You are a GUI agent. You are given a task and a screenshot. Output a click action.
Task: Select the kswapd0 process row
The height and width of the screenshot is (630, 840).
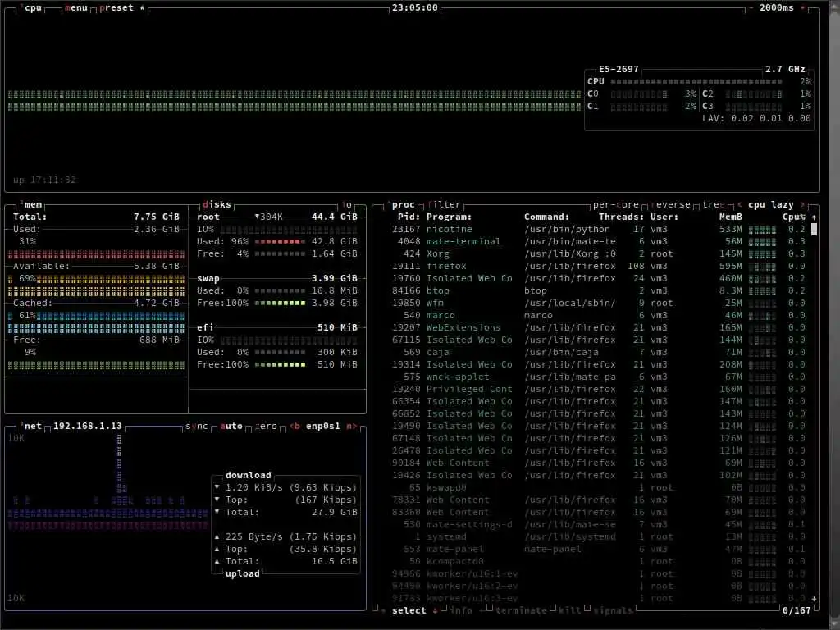pyautogui.click(x=594, y=488)
